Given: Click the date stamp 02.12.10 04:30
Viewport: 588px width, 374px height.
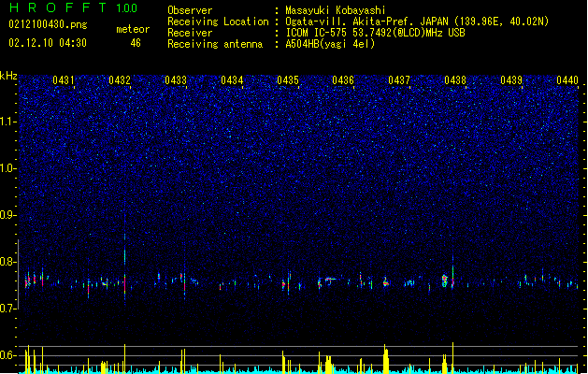Looking at the screenshot, I should pos(48,43).
